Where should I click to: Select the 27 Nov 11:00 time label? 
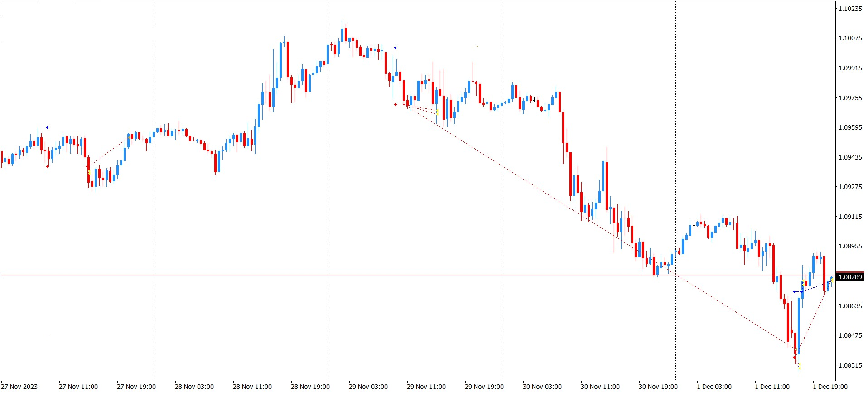[x=78, y=387]
